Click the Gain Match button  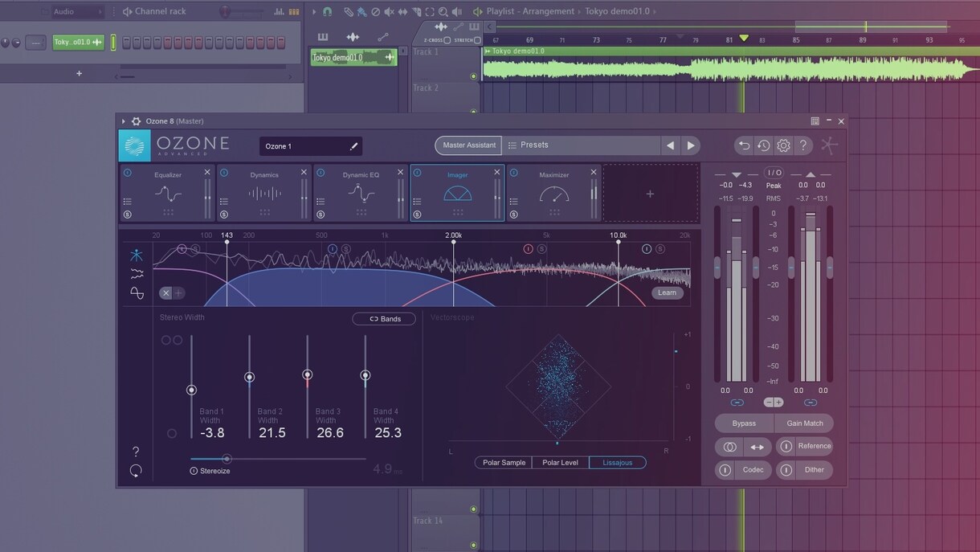click(x=804, y=423)
